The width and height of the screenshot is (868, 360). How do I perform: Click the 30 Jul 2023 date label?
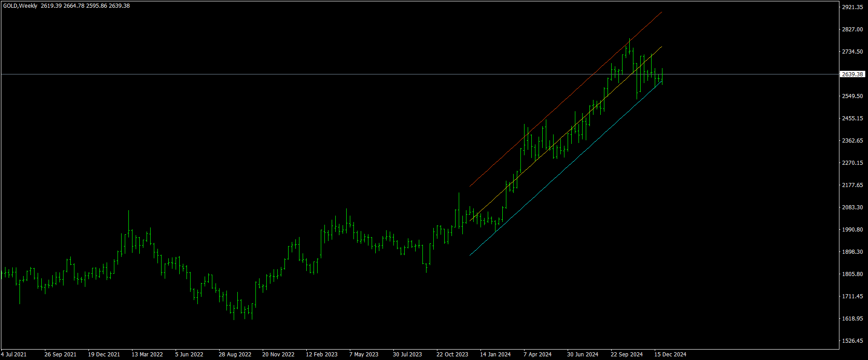[407, 355]
